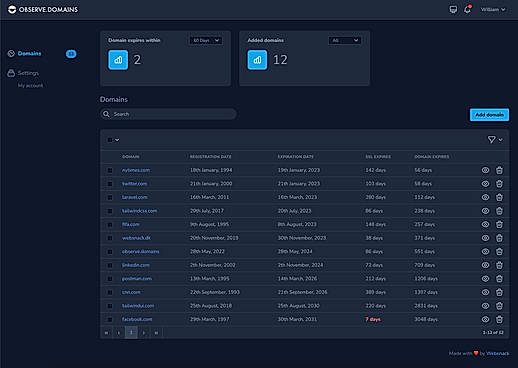Open the postman.com link
Image resolution: width=518 pixels, height=368 pixels.
[x=137, y=279]
